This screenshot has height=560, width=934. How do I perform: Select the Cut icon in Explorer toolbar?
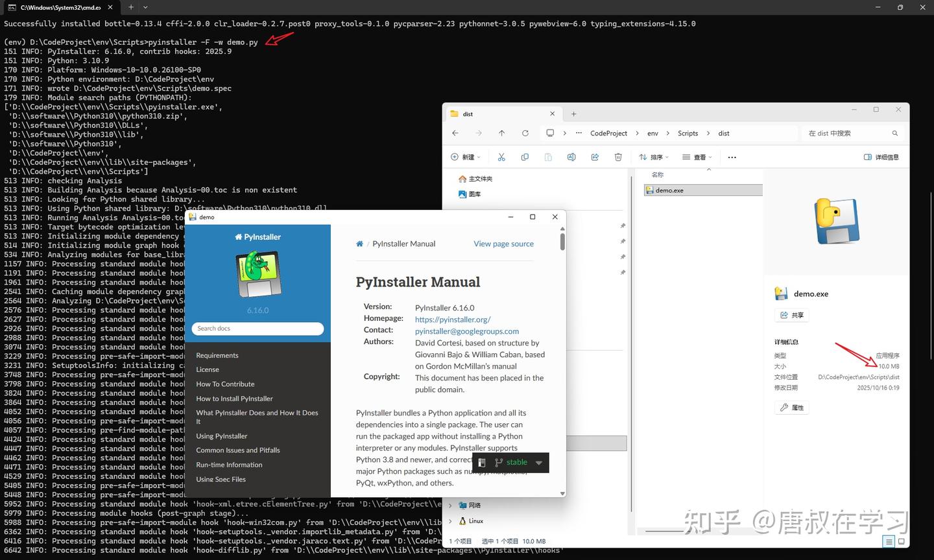click(x=501, y=157)
